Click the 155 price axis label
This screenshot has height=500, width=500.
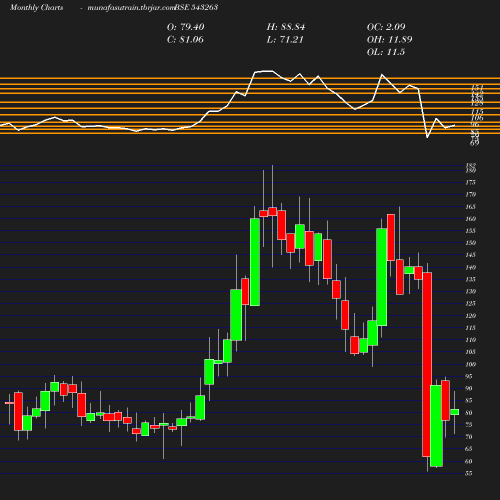471,231
